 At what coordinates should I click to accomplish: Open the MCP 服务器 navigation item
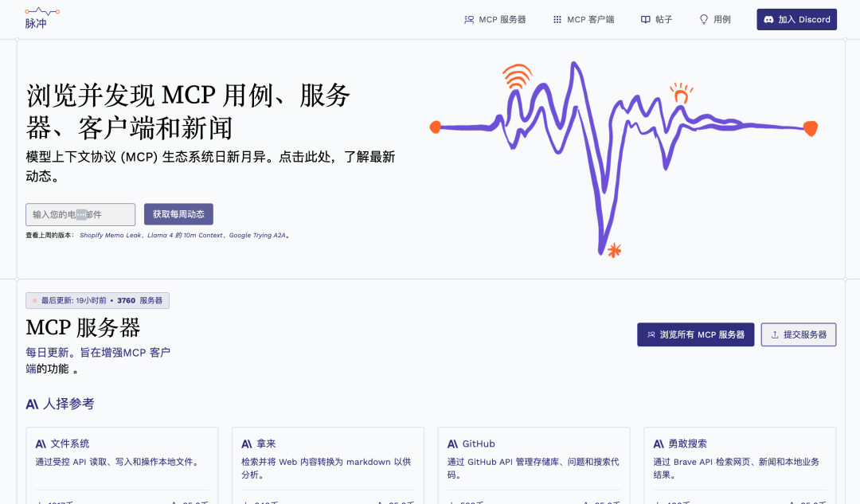502,19
